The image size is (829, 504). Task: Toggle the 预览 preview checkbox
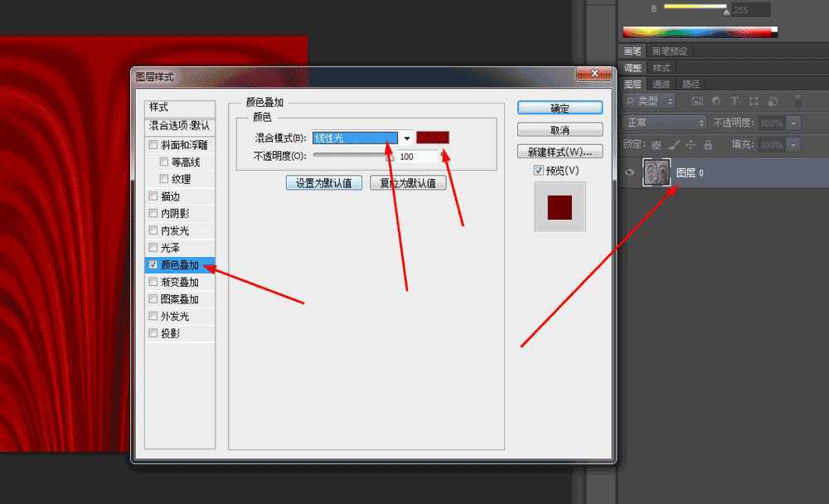pyautogui.click(x=539, y=169)
